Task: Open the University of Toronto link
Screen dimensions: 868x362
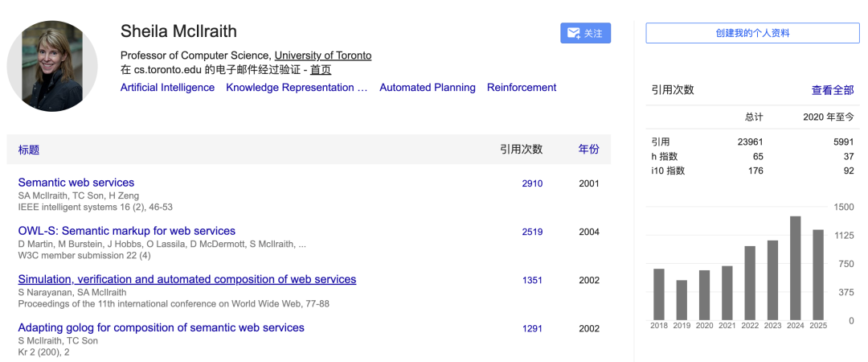Action: click(x=323, y=56)
